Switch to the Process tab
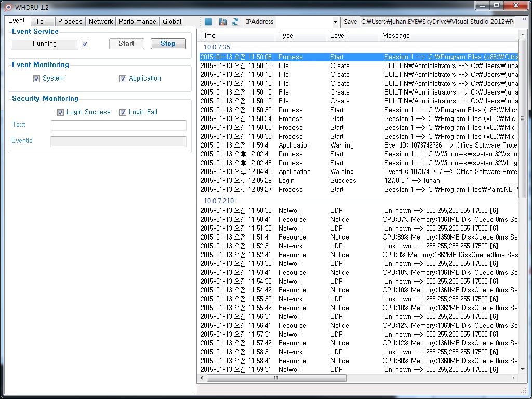 point(70,22)
